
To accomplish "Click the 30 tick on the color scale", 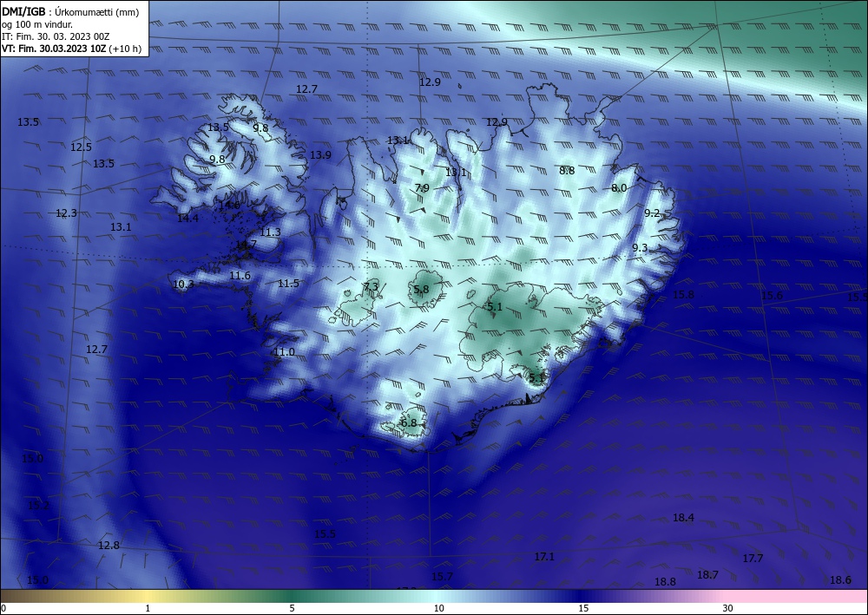I will [728, 609].
